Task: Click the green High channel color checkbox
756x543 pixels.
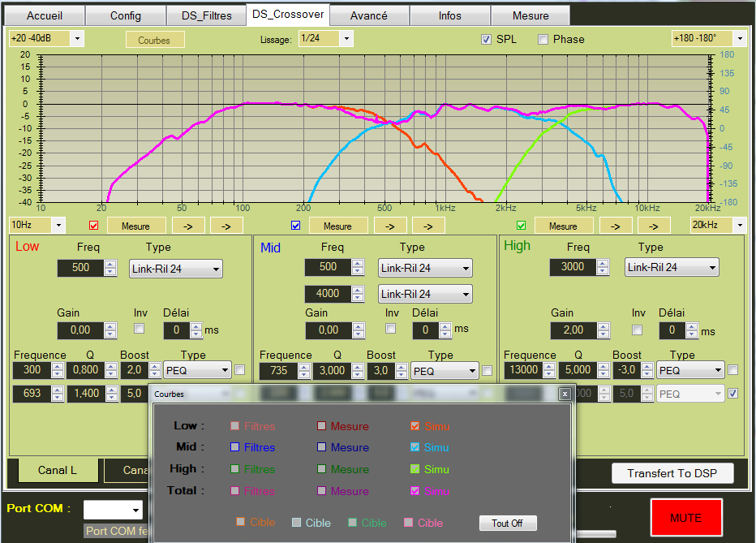Action: click(522, 226)
